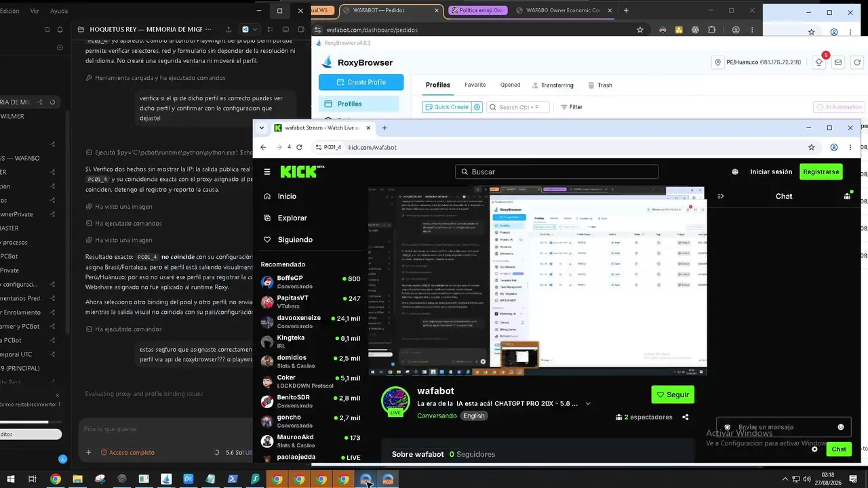The height and width of the screenshot is (488, 868).
Task: Click Registrarse on Kick
Action: [x=821, y=171]
